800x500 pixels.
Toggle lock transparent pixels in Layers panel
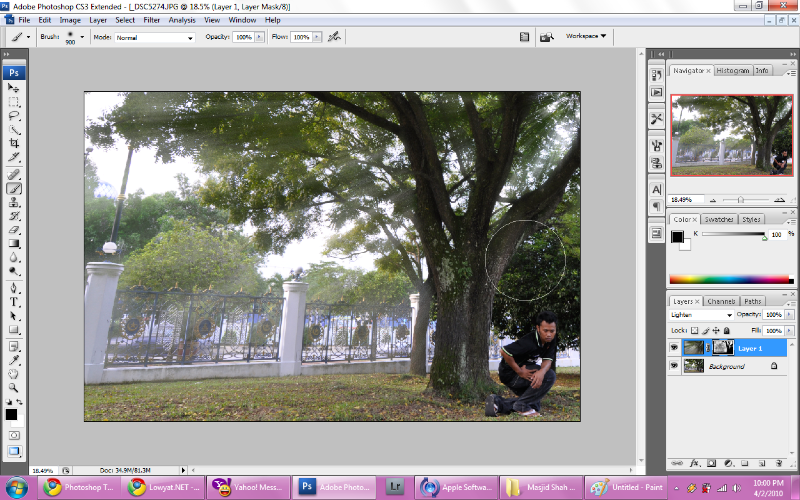pos(695,329)
